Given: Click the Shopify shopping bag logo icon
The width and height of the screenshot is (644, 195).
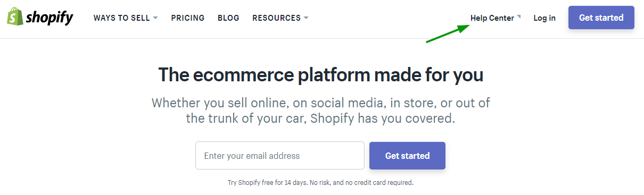Looking at the screenshot, I should (x=14, y=18).
